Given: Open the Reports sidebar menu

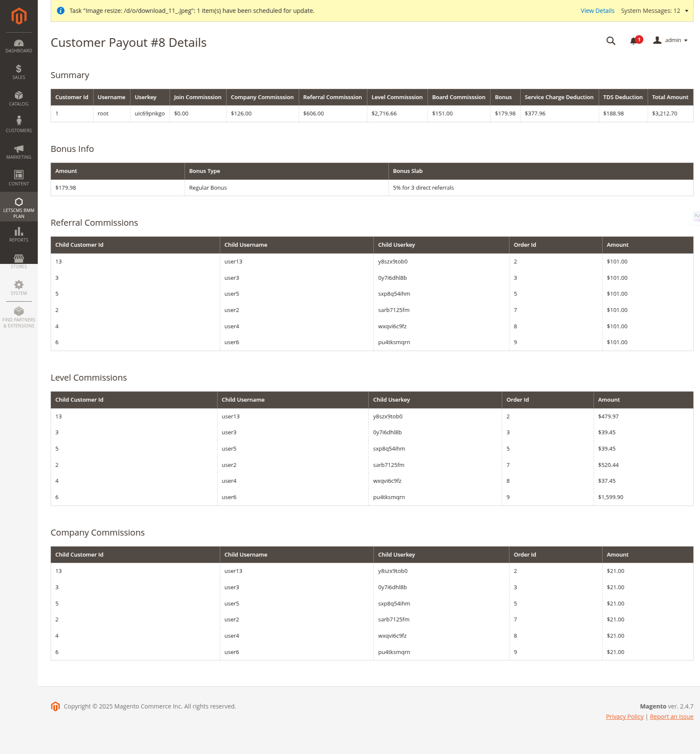Looking at the screenshot, I should pyautogui.click(x=18, y=234).
